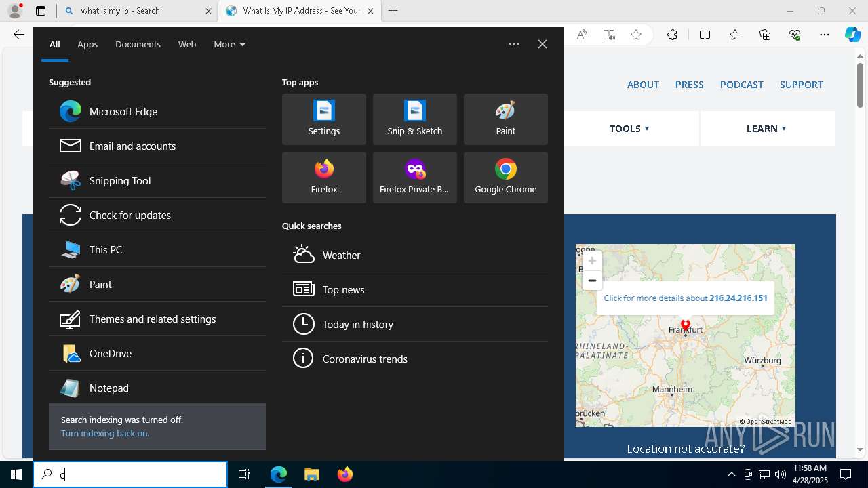This screenshot has height=488, width=868.
Task: Open Paint tile in Top apps
Action: pos(506,119)
